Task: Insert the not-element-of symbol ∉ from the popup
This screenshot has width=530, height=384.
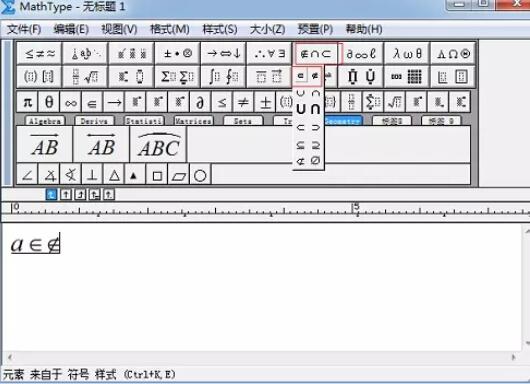Action: [315, 76]
